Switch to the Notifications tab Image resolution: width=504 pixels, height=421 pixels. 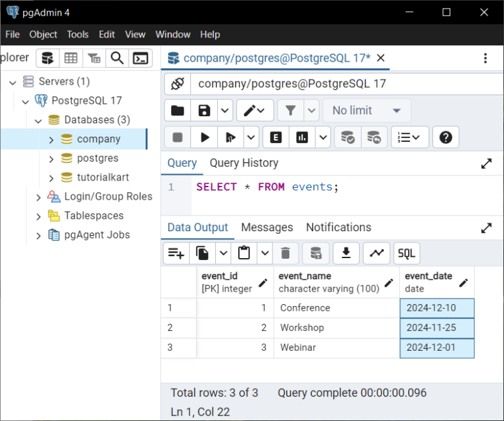pos(339,227)
